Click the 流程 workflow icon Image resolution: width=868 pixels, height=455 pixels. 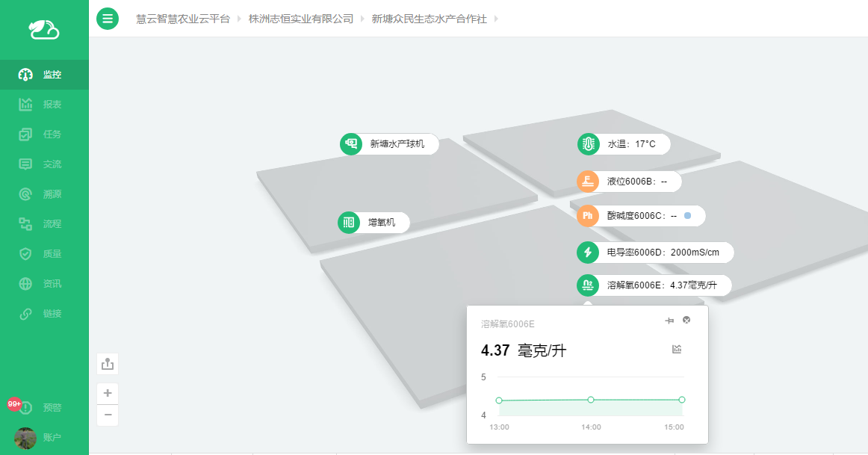click(25, 224)
